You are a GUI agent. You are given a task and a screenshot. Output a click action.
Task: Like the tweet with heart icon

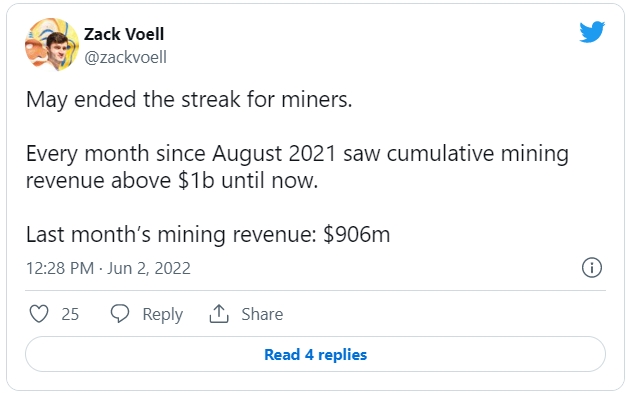coord(39,314)
